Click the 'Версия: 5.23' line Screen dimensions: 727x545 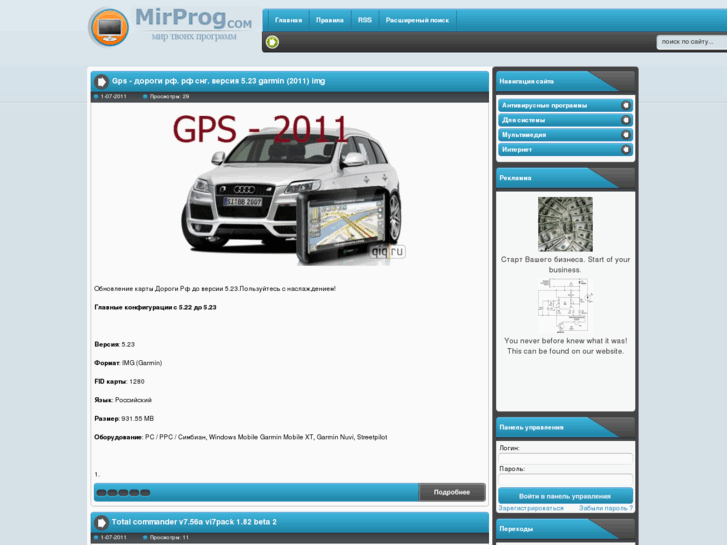[x=114, y=344]
